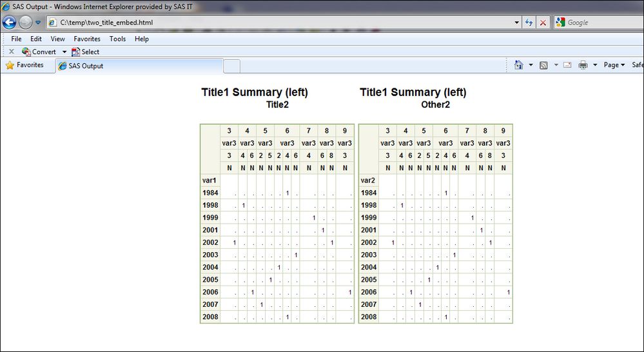This screenshot has height=352, width=644.
Task: Open a new blank tab
Action: [232, 66]
